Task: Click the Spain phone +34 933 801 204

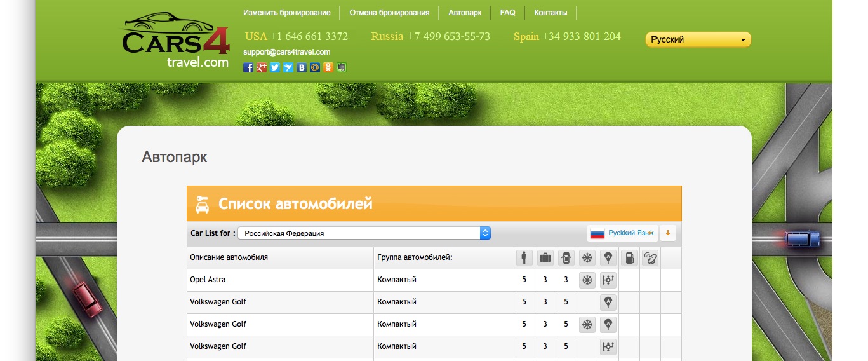Action: click(581, 36)
